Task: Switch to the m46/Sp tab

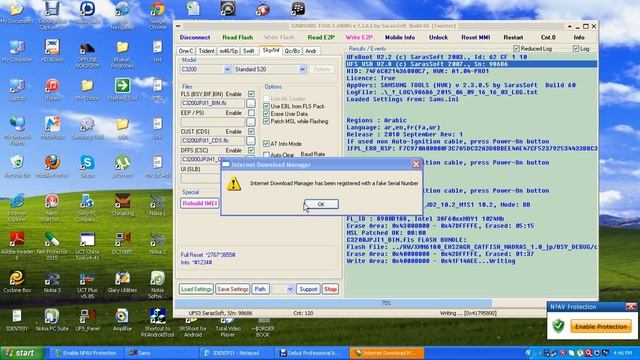Action: pos(229,51)
